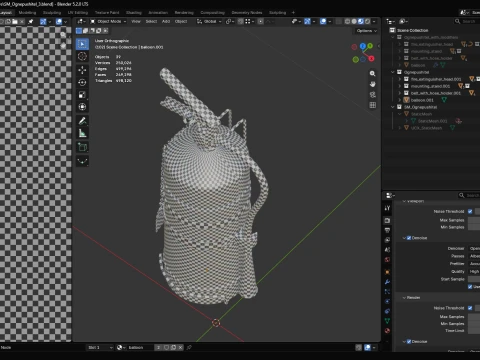Open the Tool properties tab
Image resolution: width=480 pixels, height=360 pixels.
[387, 208]
